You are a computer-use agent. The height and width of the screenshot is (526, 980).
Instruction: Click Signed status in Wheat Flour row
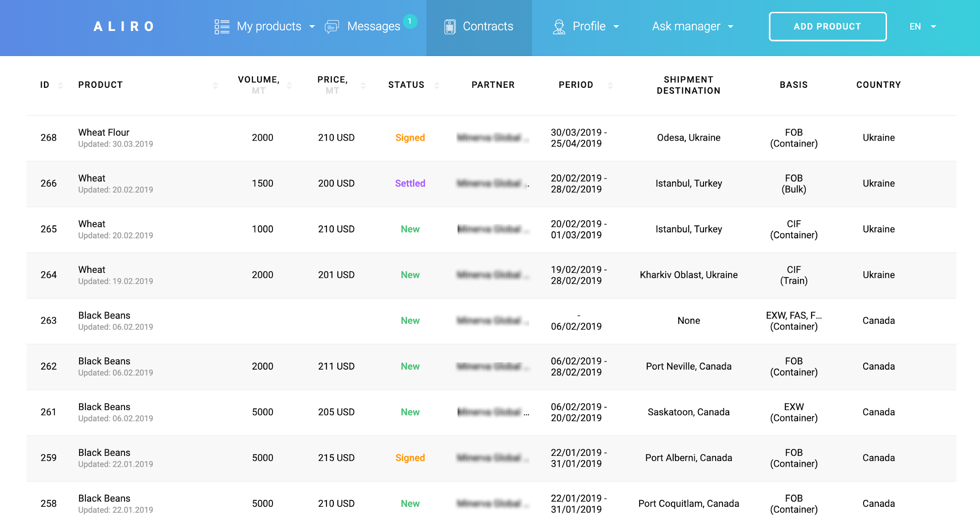coord(410,138)
